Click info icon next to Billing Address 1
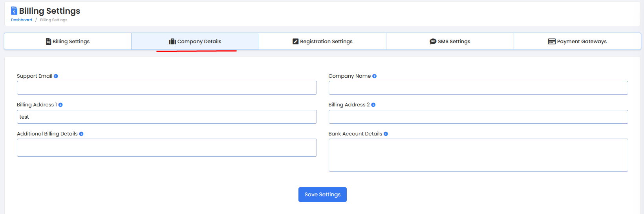This screenshot has height=214, width=644. tap(60, 105)
